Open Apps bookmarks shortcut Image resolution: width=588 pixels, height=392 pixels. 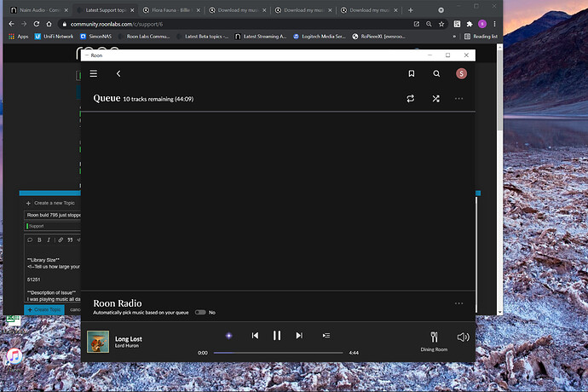tap(19, 37)
